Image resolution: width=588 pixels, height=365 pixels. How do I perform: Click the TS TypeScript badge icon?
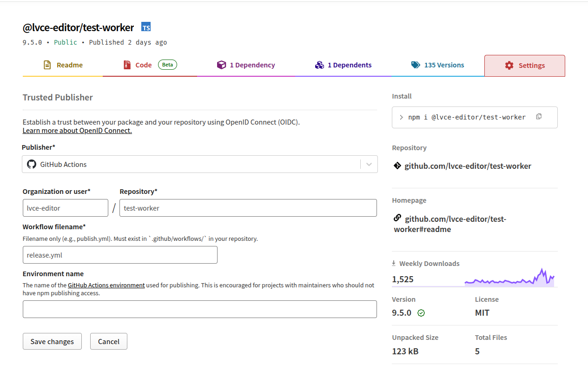(x=145, y=27)
